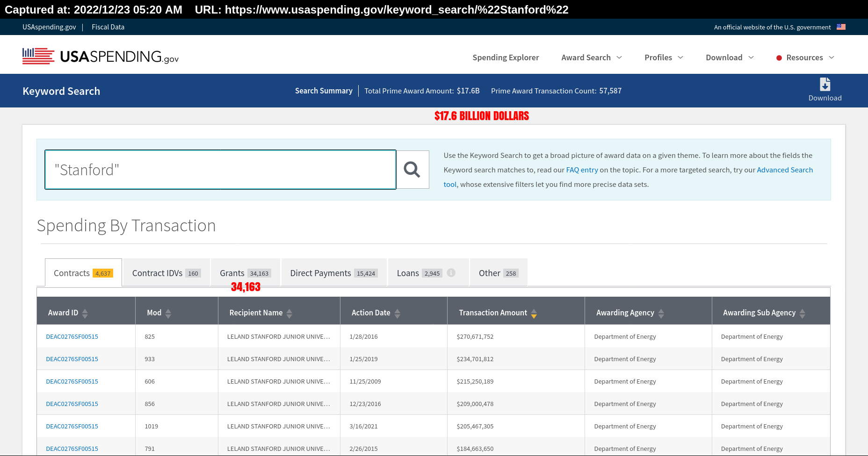Open Spending Explorer
Screen dimensions: 868x456
[506, 57]
